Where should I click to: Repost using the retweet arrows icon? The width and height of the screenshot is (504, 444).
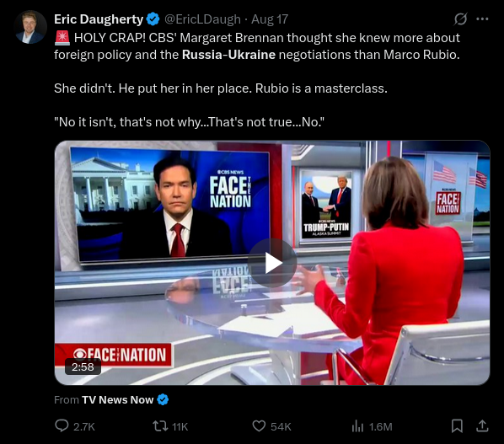(x=160, y=426)
